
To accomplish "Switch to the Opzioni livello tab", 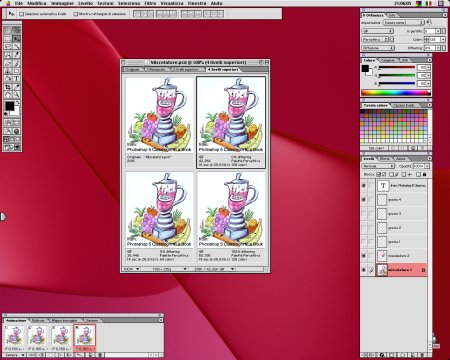I will (x=404, y=105).
